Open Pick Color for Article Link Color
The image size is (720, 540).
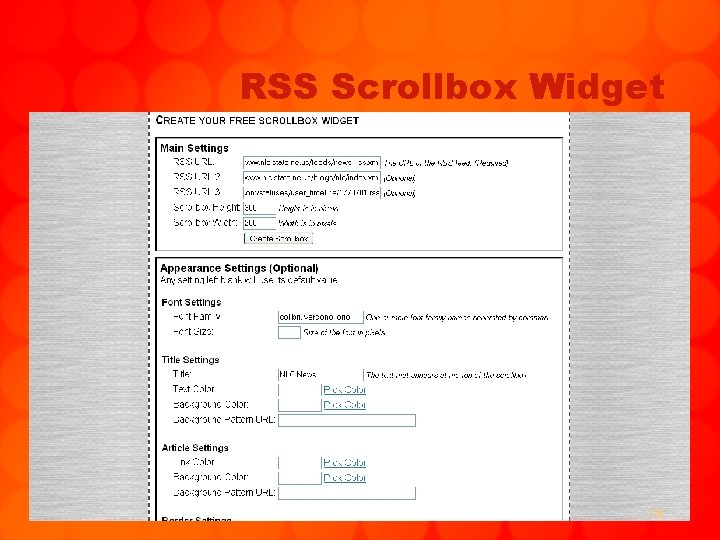[x=344, y=463]
